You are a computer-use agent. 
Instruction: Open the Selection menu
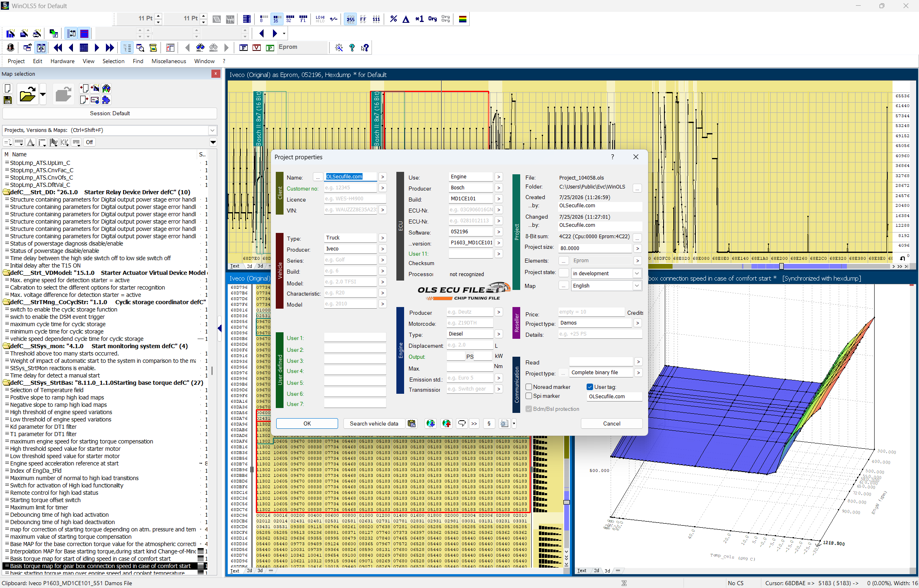pos(114,61)
